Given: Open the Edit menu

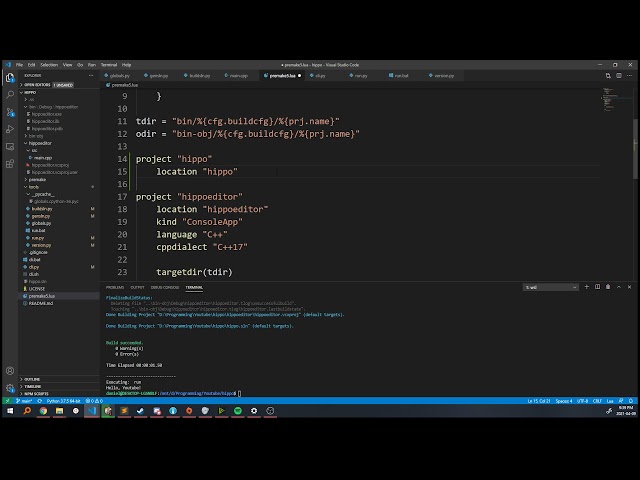Looking at the screenshot, I should click(31, 65).
